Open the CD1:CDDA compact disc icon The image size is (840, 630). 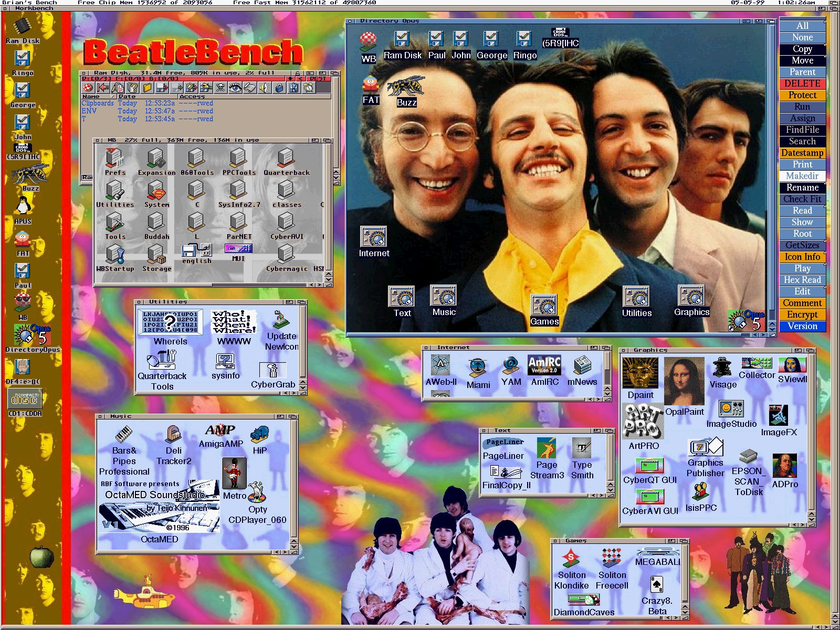[x=25, y=399]
